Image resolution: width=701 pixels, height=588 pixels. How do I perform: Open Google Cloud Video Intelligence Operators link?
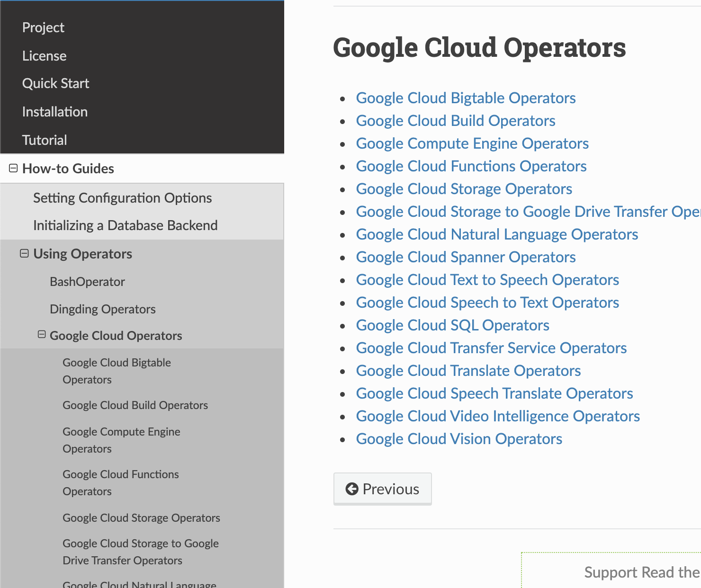[498, 416]
